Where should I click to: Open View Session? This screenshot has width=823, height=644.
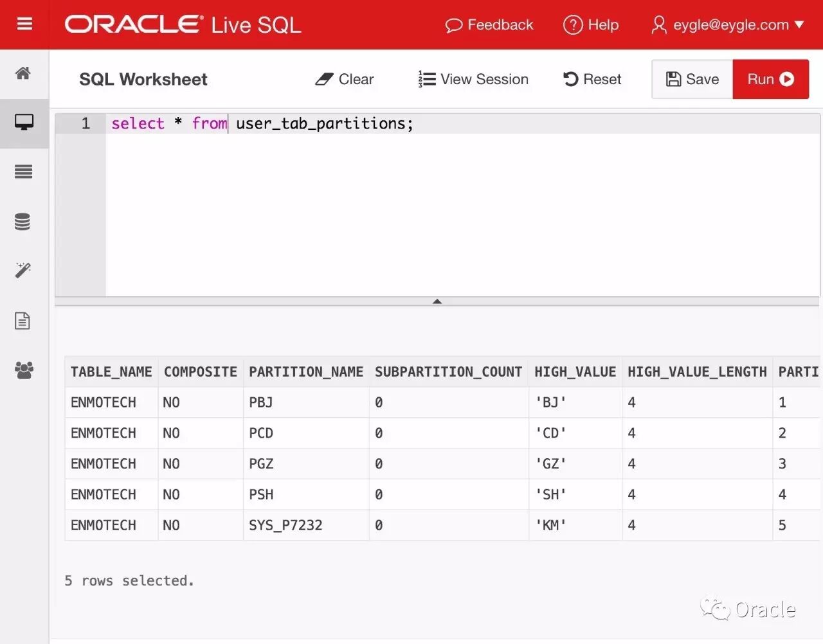coord(473,79)
